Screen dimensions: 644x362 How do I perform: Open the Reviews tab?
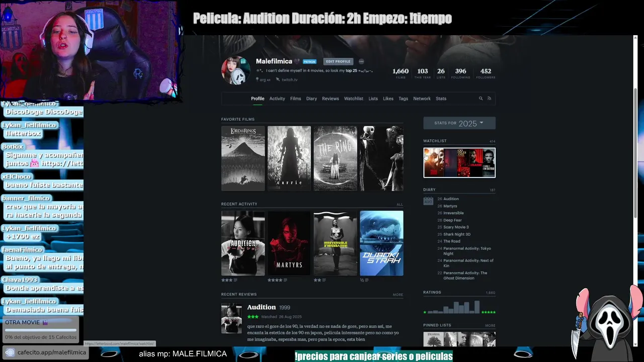[331, 99]
